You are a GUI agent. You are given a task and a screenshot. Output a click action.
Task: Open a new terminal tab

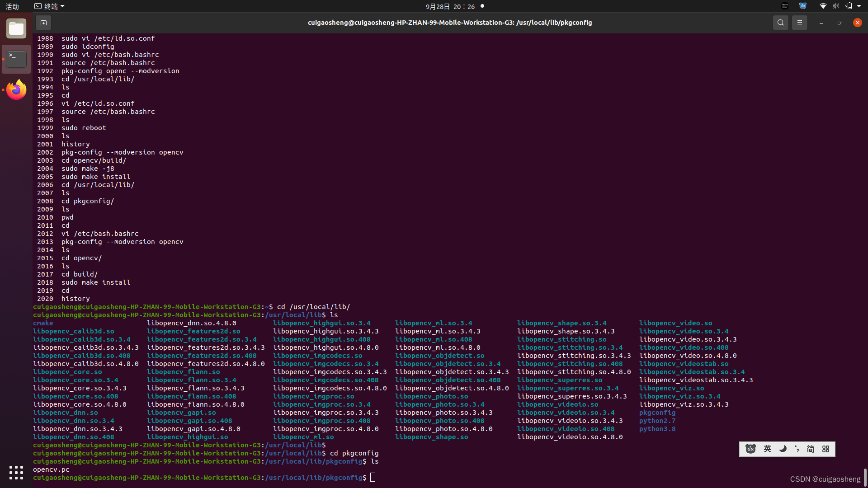click(43, 23)
